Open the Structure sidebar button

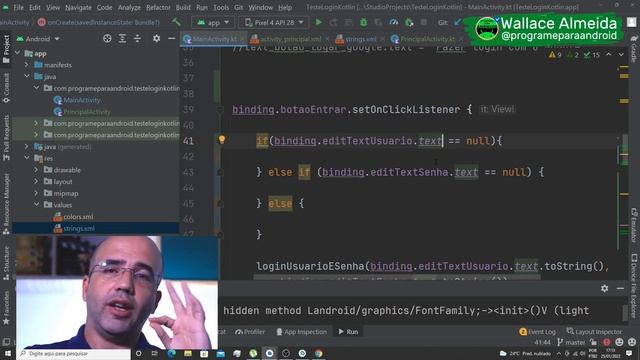click(x=6, y=263)
